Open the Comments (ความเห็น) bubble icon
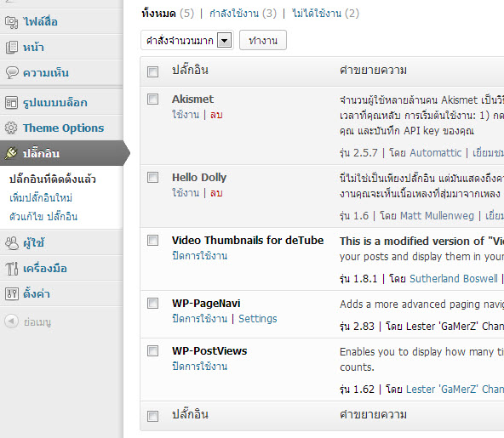Viewport: 504px width, 438px height. pos(12,73)
